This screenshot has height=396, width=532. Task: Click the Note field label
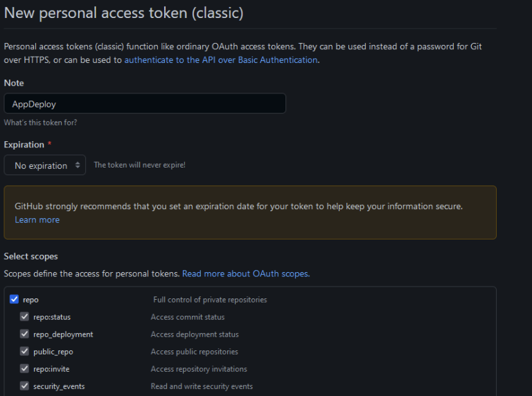[14, 83]
